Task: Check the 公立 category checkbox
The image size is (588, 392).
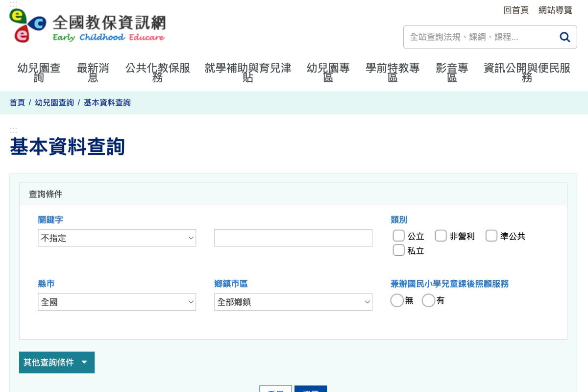Action: pos(398,236)
